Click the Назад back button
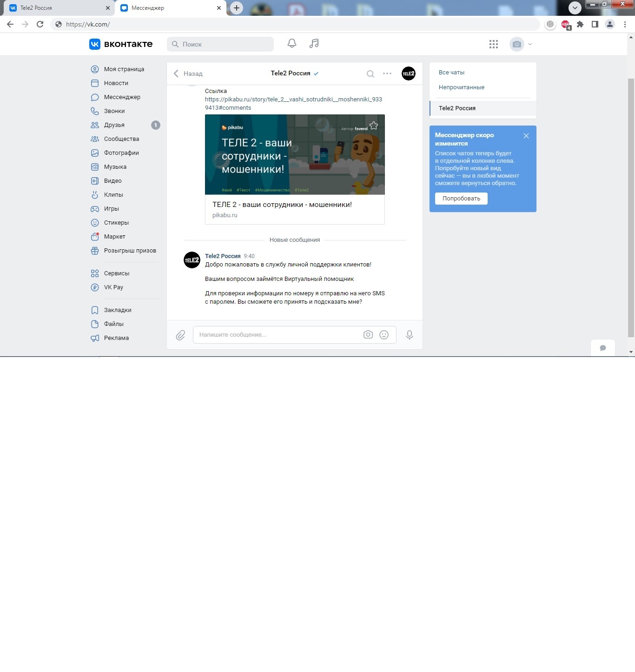 188,73
